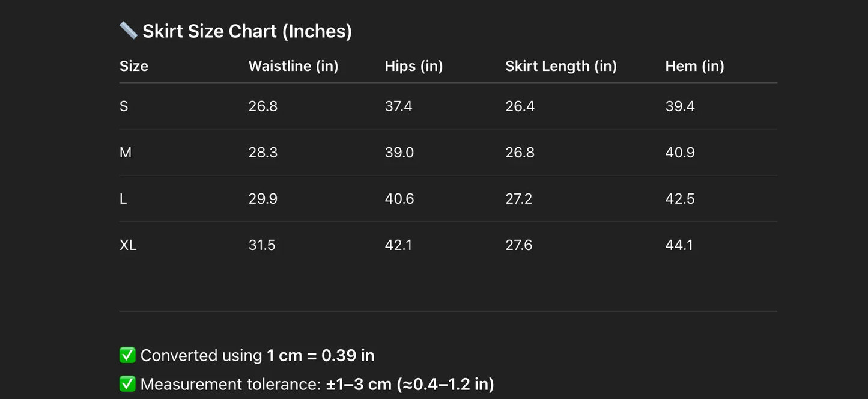Click waistline value 26.8 for size S
This screenshot has width=868, height=399.
coord(263,106)
